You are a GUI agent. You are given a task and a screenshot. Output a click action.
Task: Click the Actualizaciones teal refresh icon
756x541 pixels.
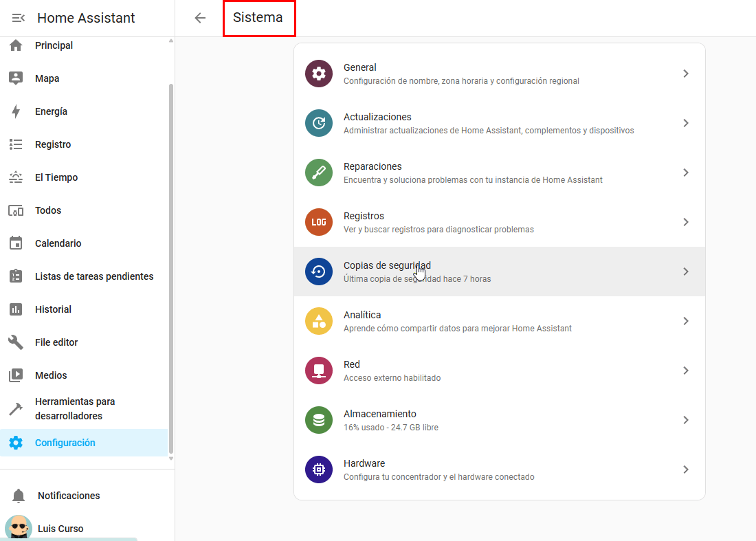coord(319,123)
